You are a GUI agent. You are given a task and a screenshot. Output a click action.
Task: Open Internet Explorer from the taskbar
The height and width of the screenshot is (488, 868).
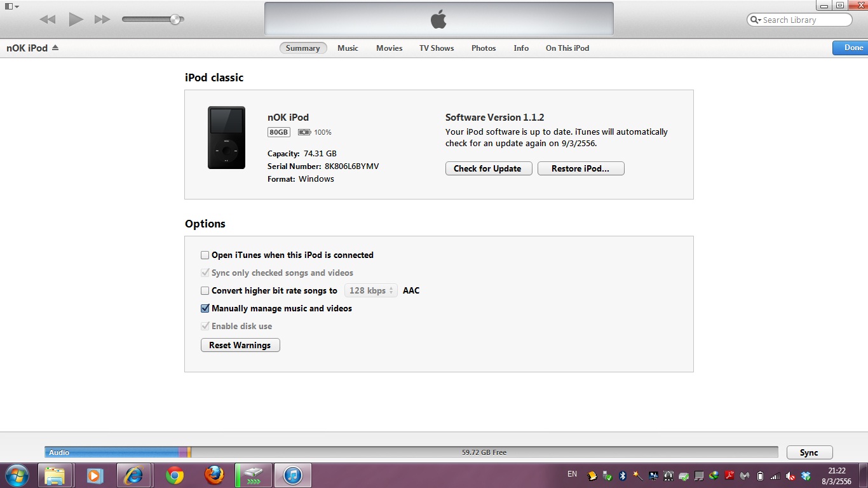click(134, 475)
